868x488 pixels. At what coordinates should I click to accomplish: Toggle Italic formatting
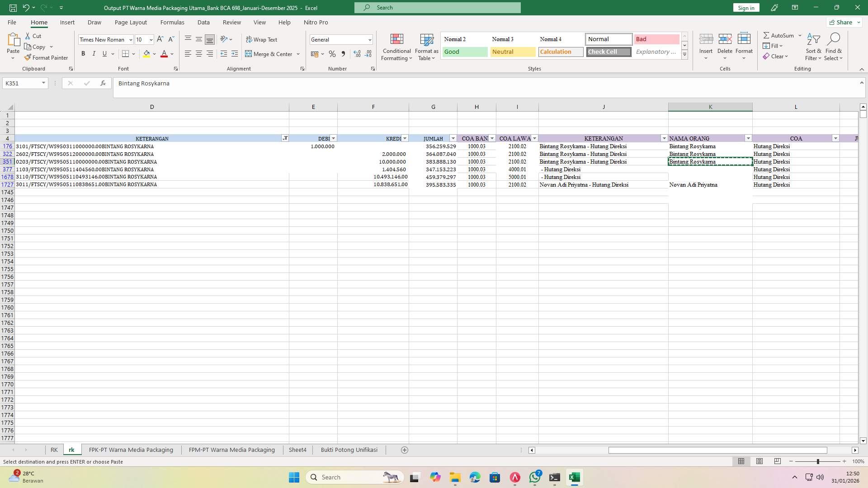pos(94,54)
